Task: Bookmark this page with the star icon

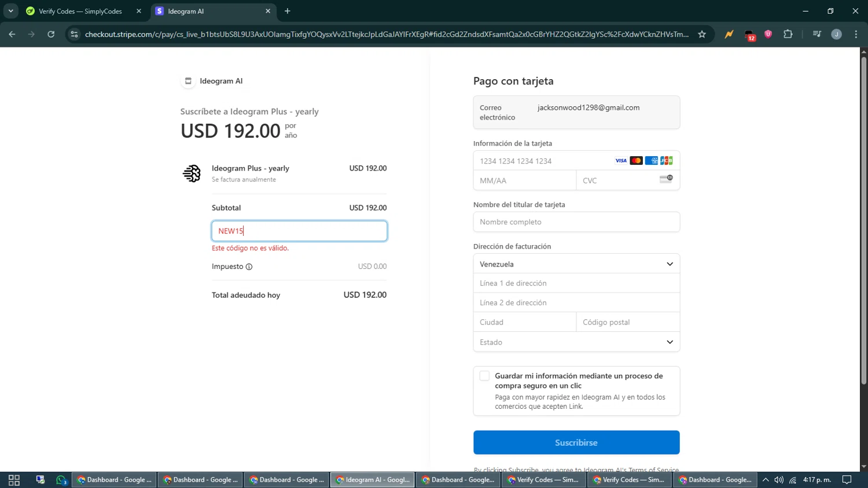Action: point(702,34)
